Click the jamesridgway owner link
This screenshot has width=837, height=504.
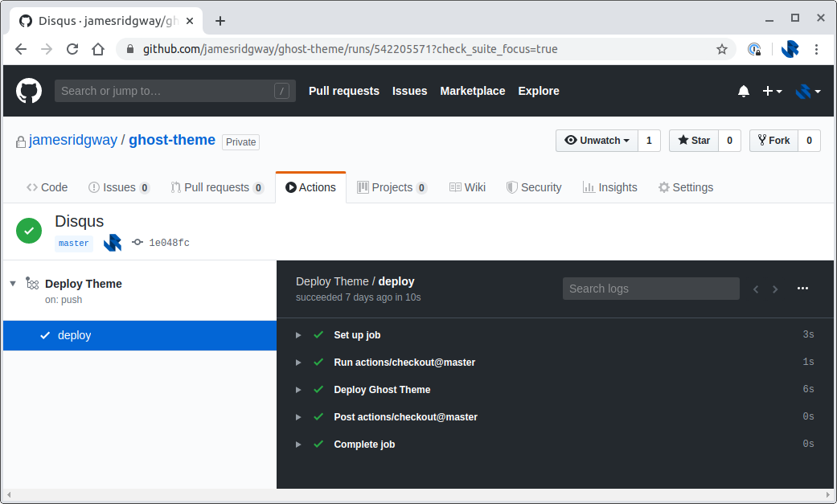pos(73,140)
